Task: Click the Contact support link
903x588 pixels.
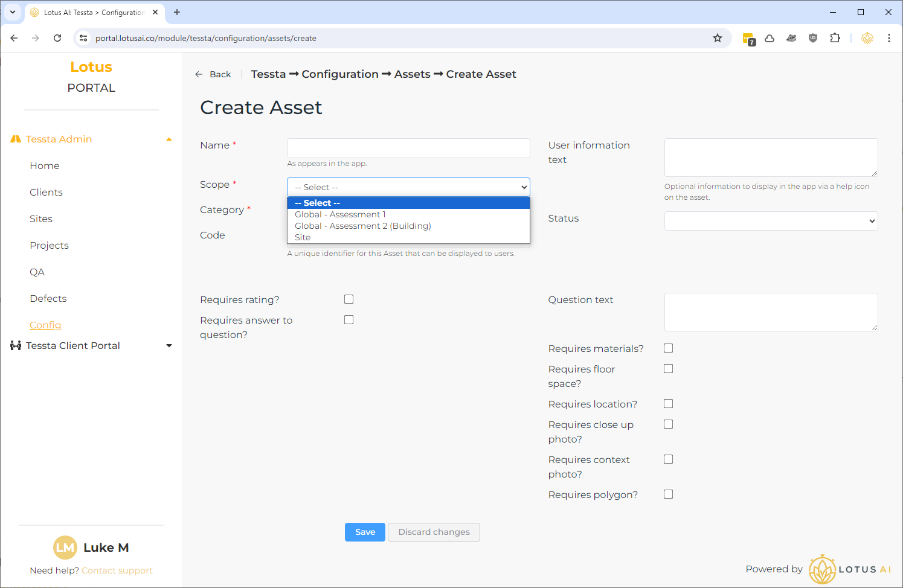Action: [x=117, y=570]
